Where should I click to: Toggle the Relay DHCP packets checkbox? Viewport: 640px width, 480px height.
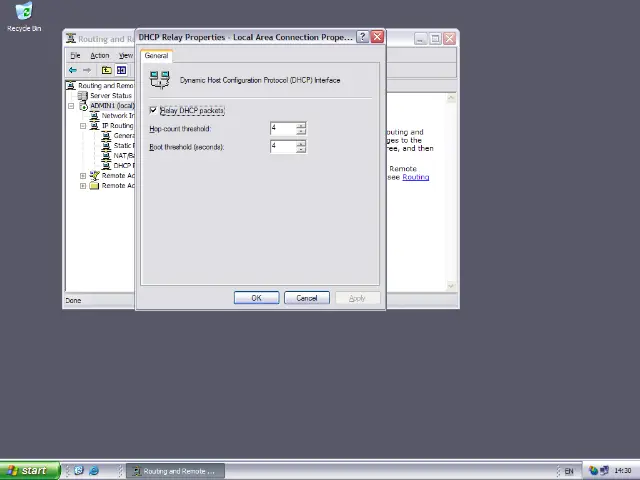click(154, 110)
